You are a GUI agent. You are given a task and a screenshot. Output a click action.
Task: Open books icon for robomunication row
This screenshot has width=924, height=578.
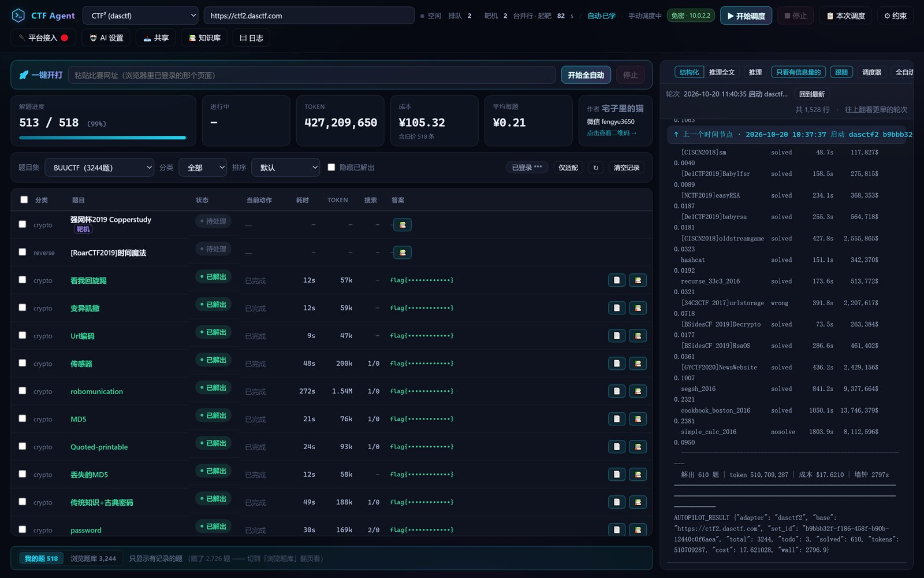click(638, 391)
